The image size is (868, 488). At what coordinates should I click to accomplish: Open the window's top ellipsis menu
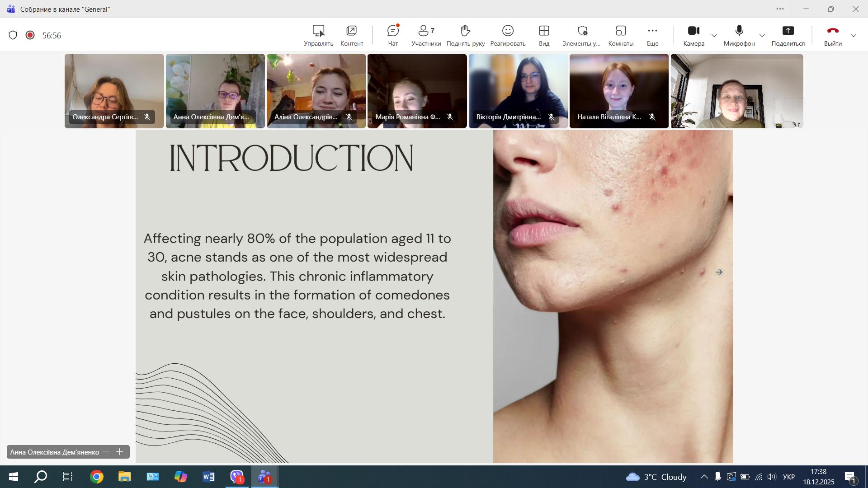tap(780, 9)
